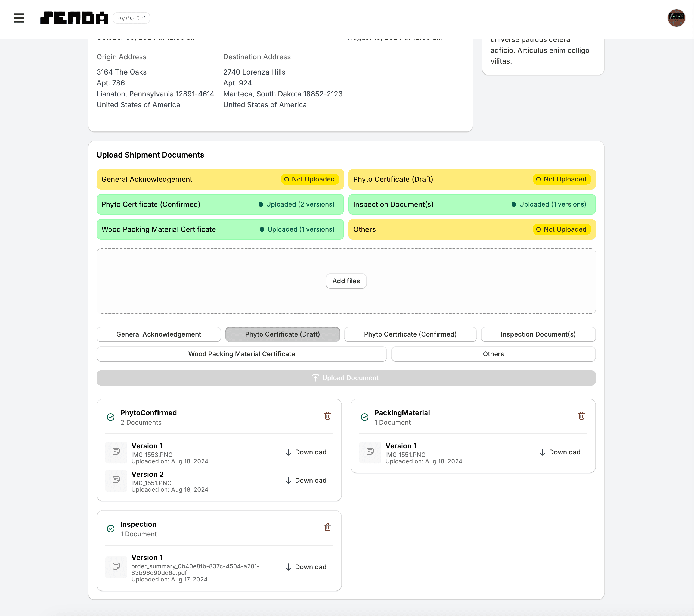Download PhytoConfirmed Version 1 IMG_1553.PNG

(x=306, y=452)
